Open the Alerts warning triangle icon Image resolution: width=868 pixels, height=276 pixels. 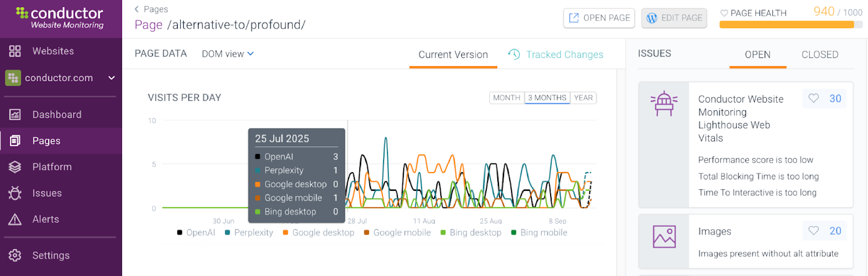click(15, 219)
